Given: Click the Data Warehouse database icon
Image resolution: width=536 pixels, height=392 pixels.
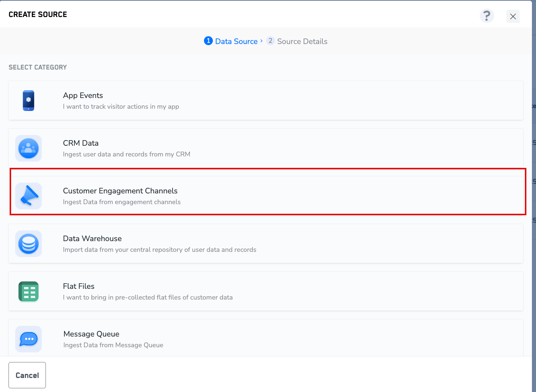Looking at the screenshot, I should (x=29, y=244).
